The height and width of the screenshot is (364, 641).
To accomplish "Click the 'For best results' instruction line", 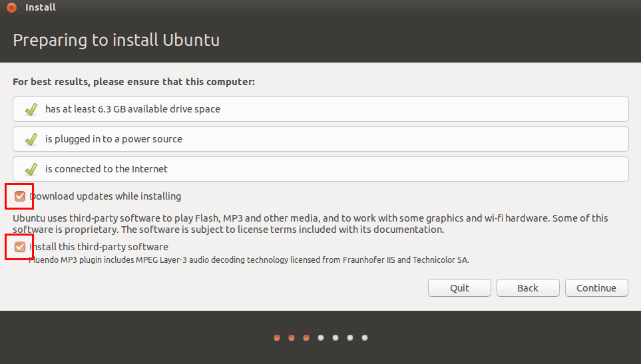I will tap(134, 82).
